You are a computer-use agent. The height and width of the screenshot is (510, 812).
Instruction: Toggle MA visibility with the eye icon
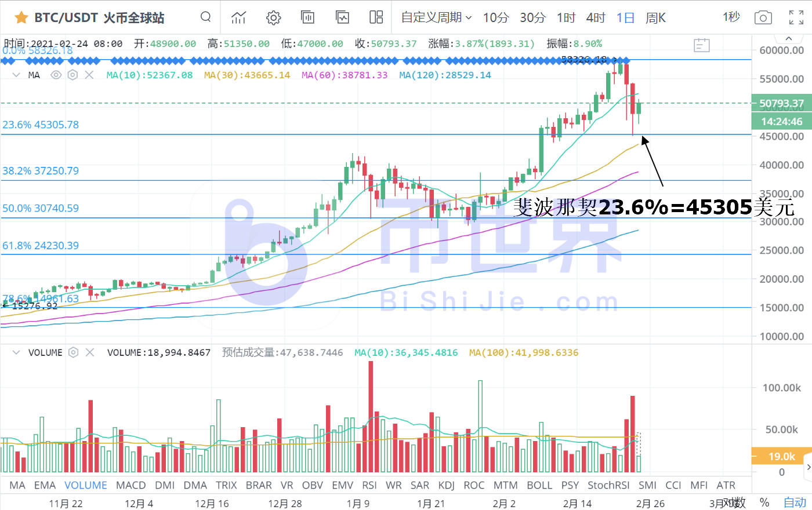(56, 75)
